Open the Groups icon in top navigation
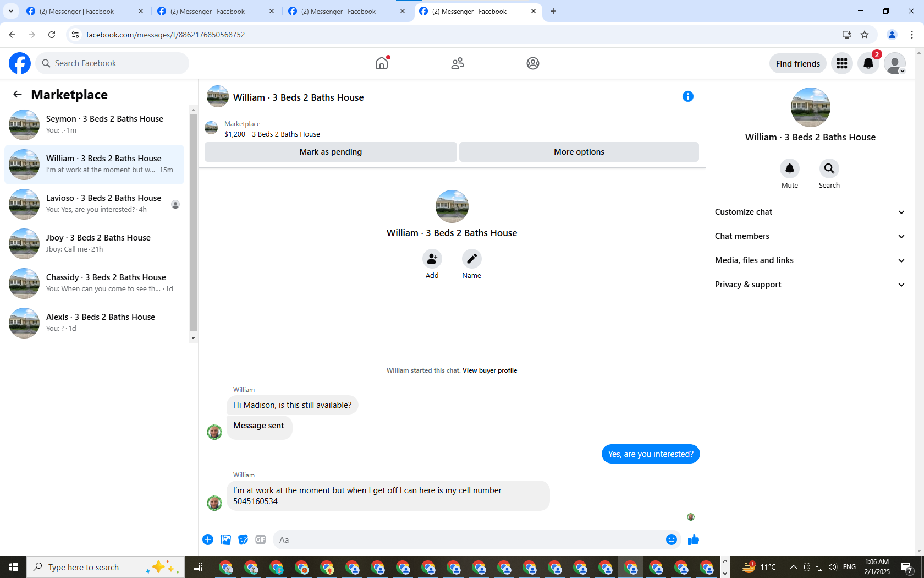Image resolution: width=924 pixels, height=578 pixels. (533, 63)
